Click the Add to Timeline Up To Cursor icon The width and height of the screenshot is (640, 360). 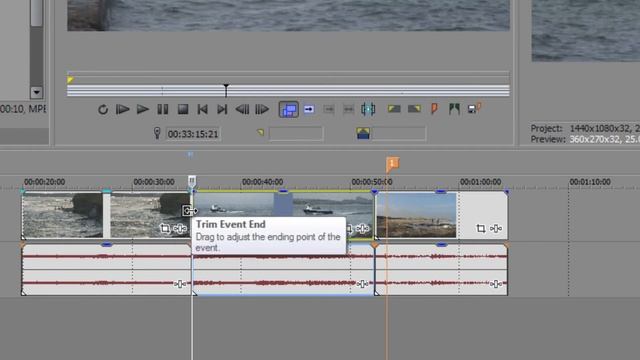coord(309,109)
